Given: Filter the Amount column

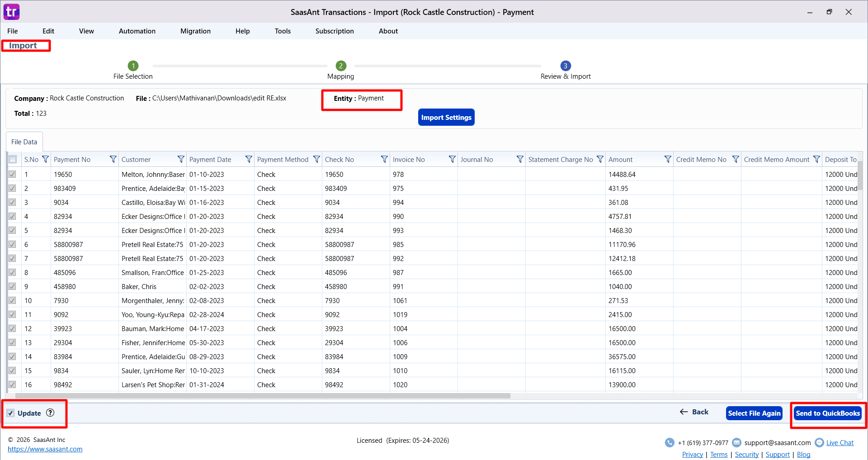Looking at the screenshot, I should pyautogui.click(x=668, y=159).
